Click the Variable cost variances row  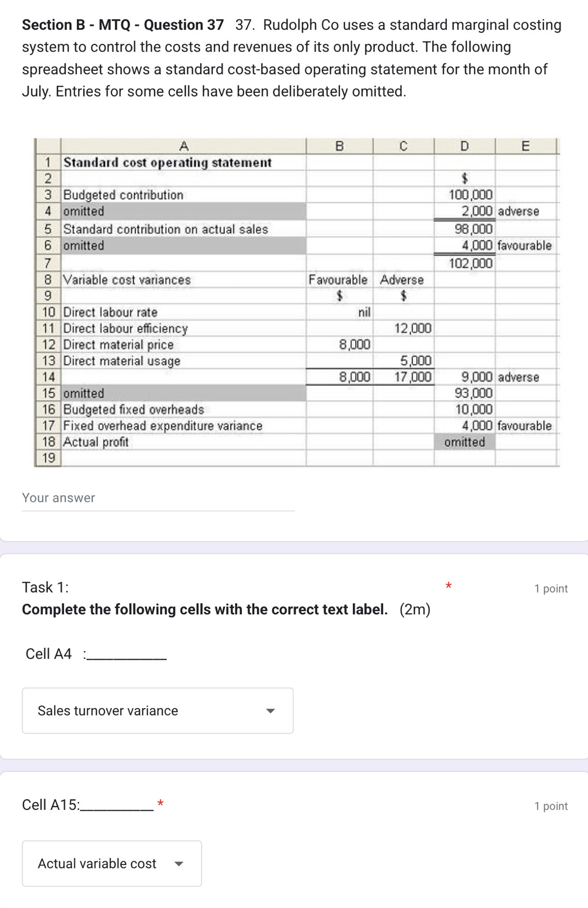[125, 281]
